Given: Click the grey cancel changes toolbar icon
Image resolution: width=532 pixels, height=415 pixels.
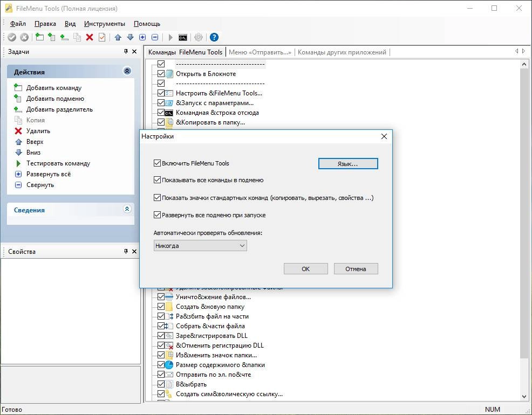Looking at the screenshot, I should pos(24,37).
